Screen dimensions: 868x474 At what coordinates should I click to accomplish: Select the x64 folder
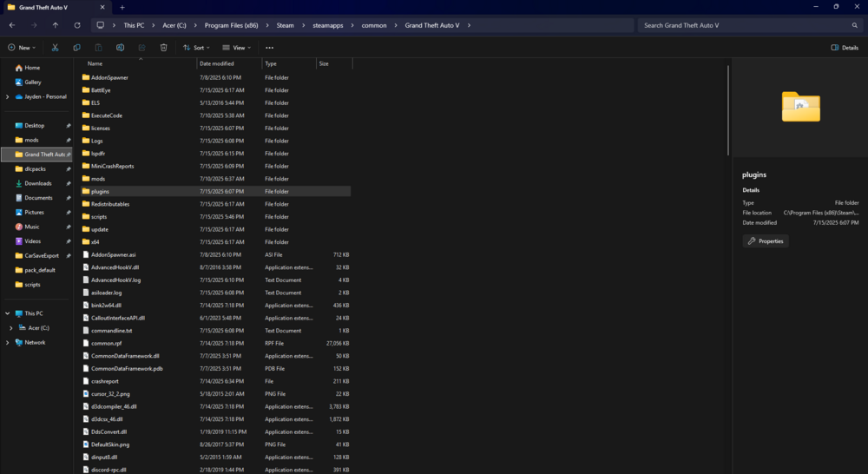(x=216, y=242)
